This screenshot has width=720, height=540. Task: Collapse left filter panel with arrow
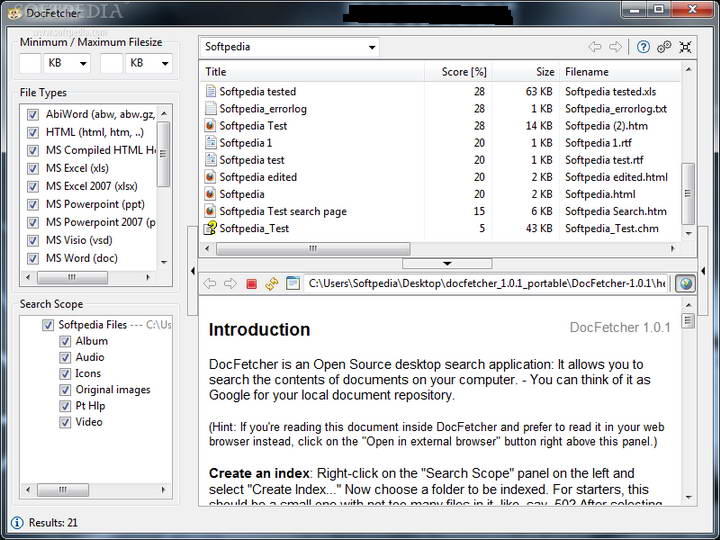[192, 270]
